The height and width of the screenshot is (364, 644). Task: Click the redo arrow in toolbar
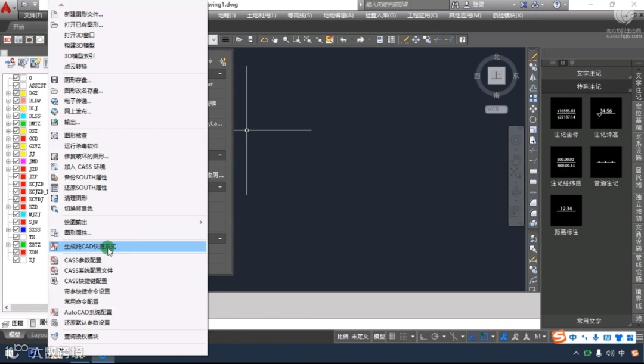click(360, 40)
